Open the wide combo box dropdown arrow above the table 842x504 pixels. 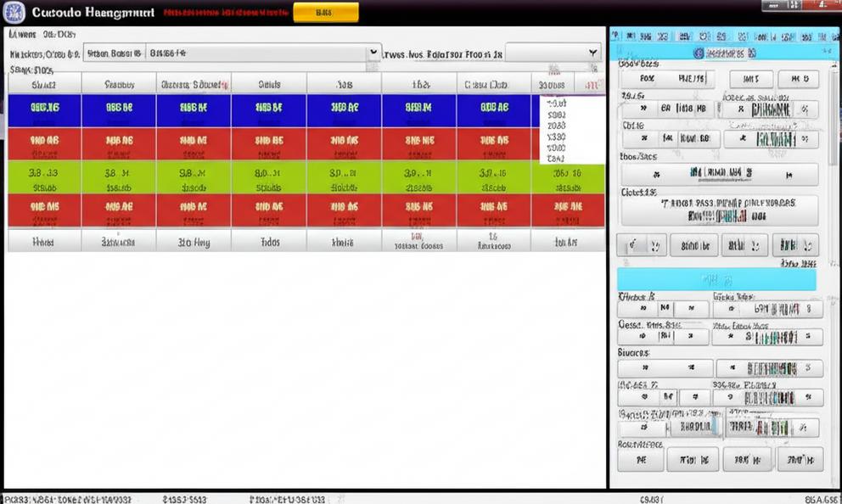(373, 53)
